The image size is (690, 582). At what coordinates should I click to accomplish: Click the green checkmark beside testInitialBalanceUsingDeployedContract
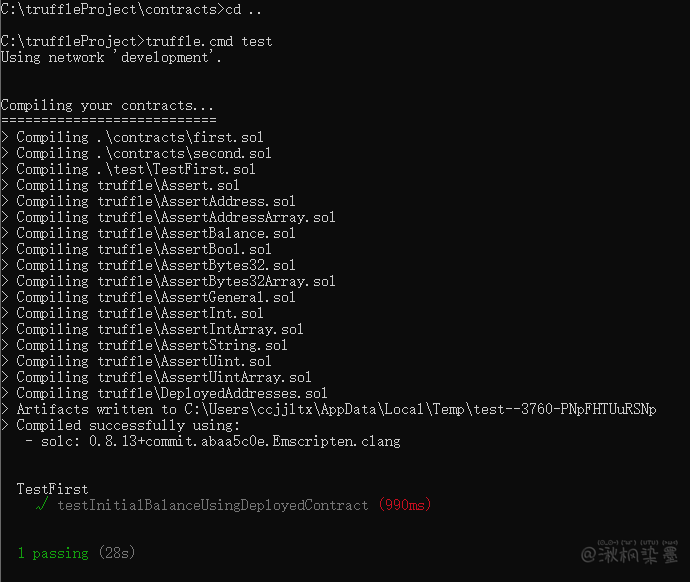point(40,505)
